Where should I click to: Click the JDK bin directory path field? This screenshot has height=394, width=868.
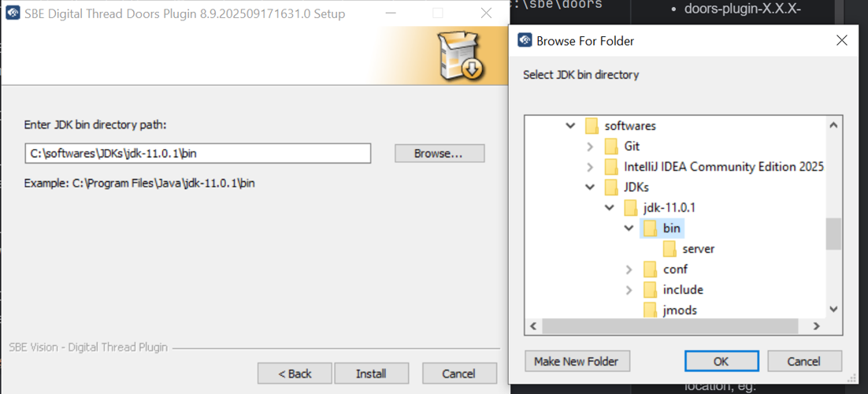[198, 154]
